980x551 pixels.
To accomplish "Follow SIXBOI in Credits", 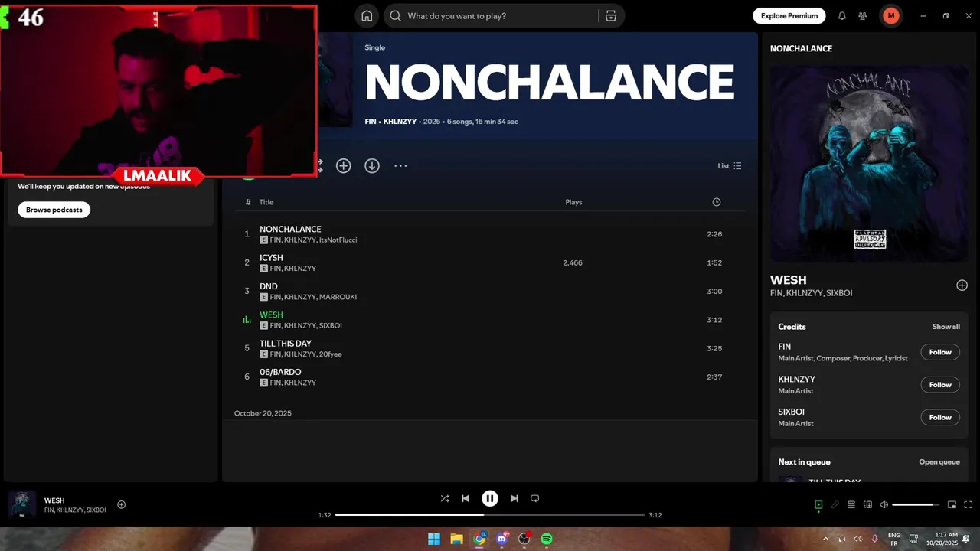I will click(x=940, y=417).
